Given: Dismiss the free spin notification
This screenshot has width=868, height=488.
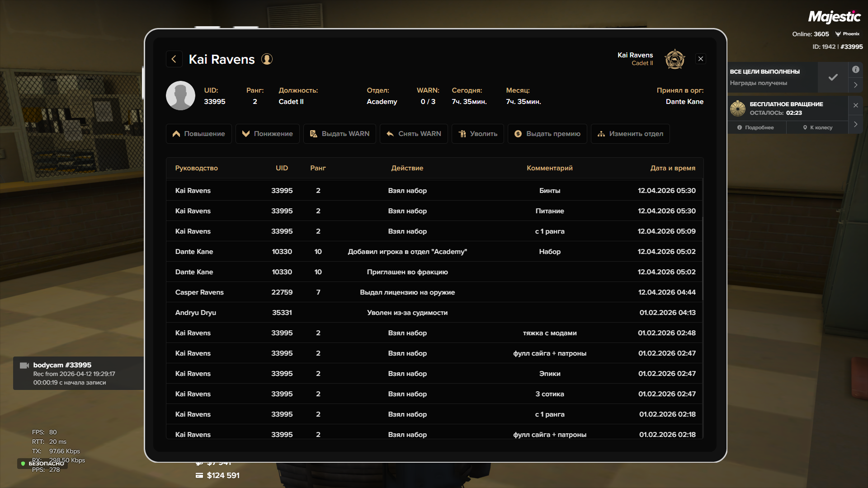Looking at the screenshot, I should pyautogui.click(x=856, y=105).
